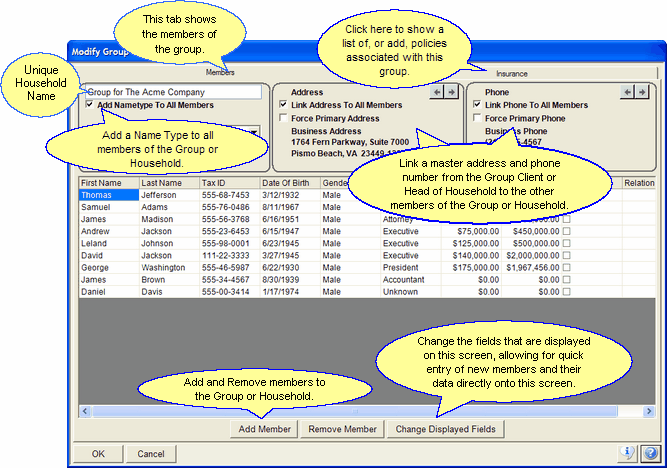Toggle Add Nametype To All Members

[91, 105]
